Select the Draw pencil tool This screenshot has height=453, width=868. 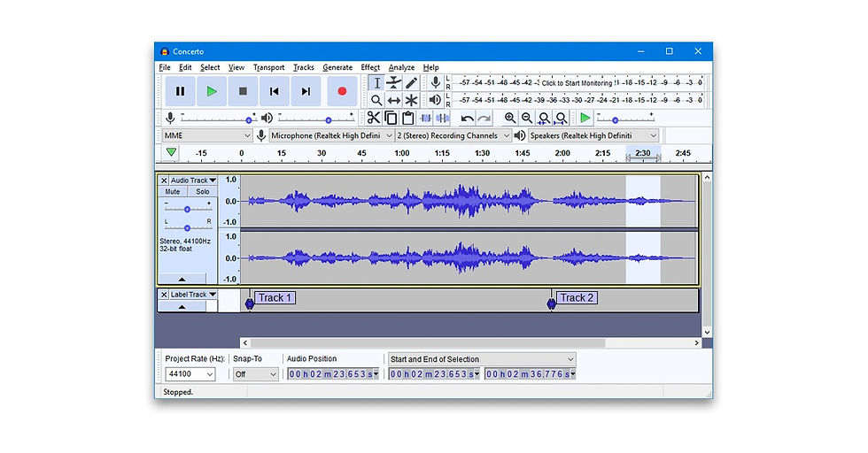coord(411,82)
